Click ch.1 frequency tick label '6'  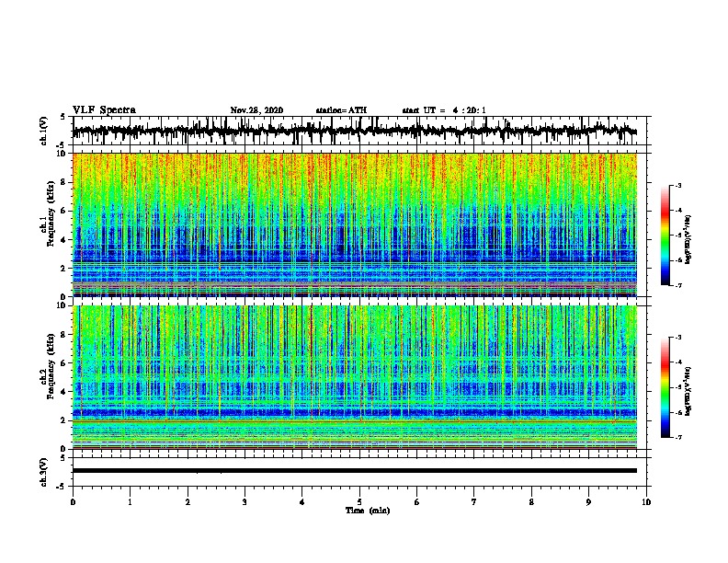pos(63,211)
